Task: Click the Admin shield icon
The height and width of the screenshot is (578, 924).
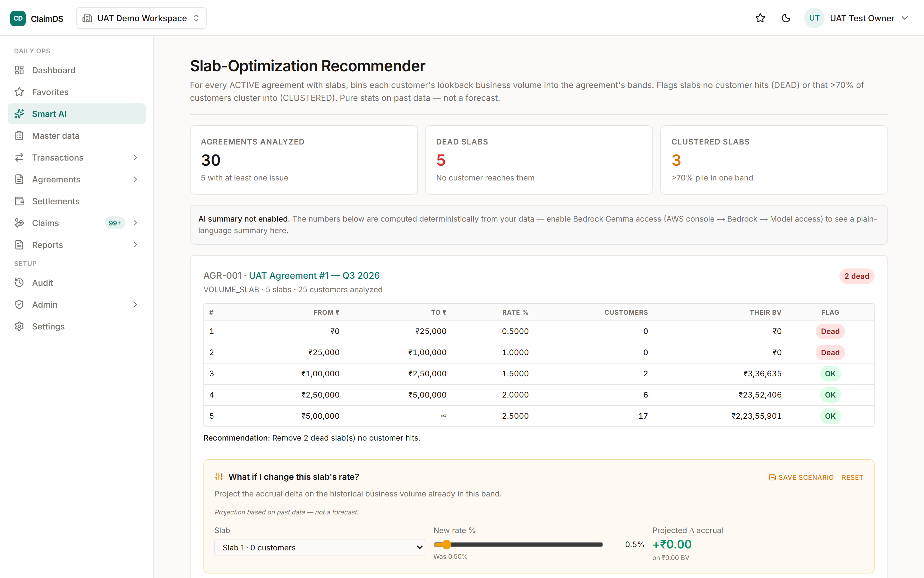Action: [x=19, y=304]
